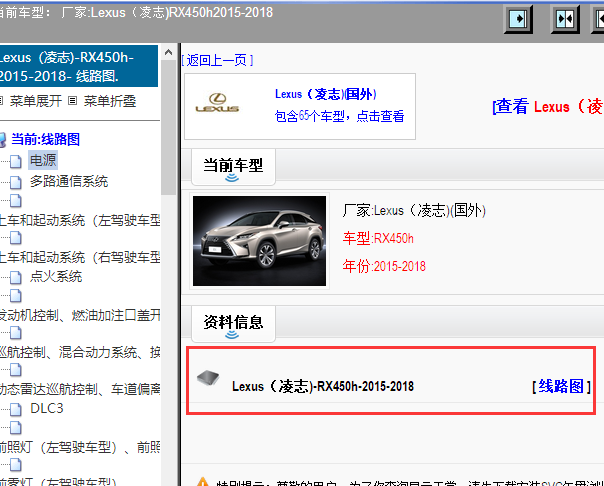The image size is (604, 486).
Task: Open the Lexus (凌志)(国外) brand link
Action: 325,94
